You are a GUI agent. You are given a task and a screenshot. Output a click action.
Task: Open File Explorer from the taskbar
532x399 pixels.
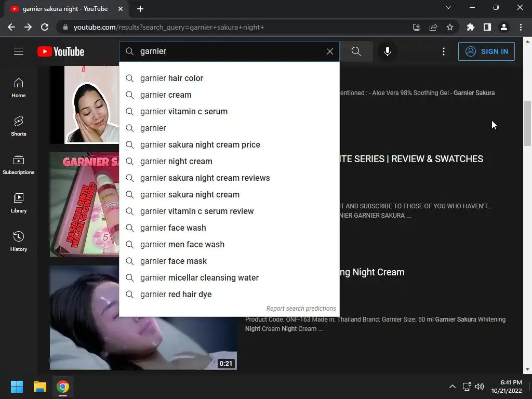click(x=39, y=387)
